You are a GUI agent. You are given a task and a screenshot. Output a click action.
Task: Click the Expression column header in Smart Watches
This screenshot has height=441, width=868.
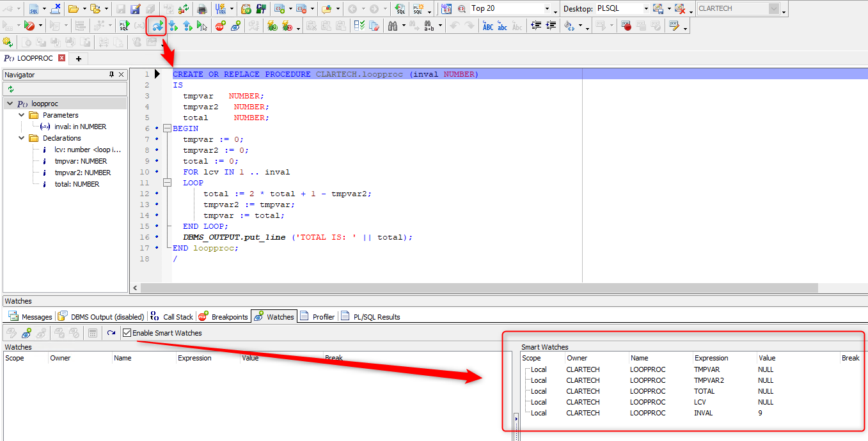pyautogui.click(x=724, y=358)
